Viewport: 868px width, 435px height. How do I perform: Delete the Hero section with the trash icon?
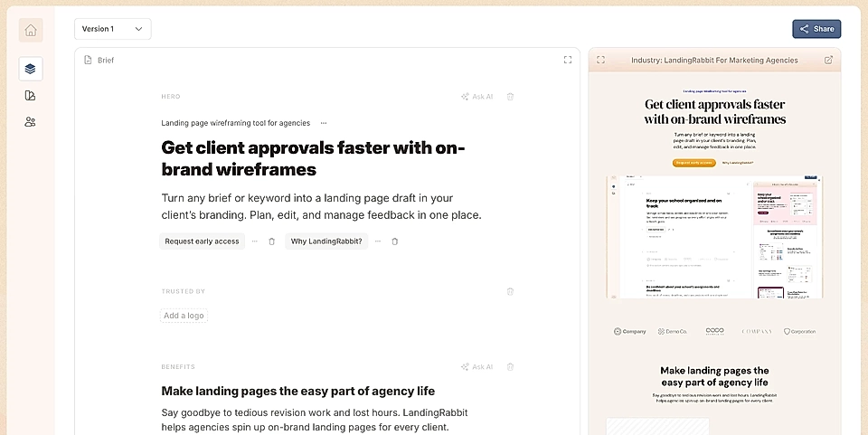(x=510, y=96)
